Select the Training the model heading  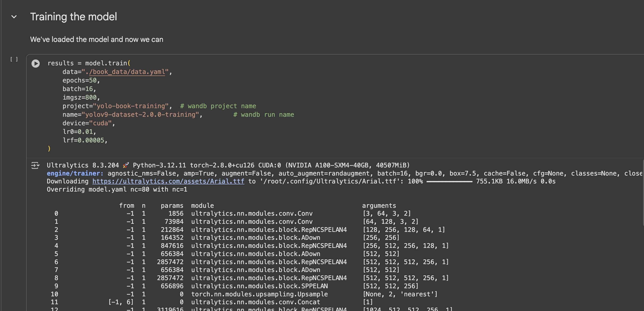click(x=73, y=17)
